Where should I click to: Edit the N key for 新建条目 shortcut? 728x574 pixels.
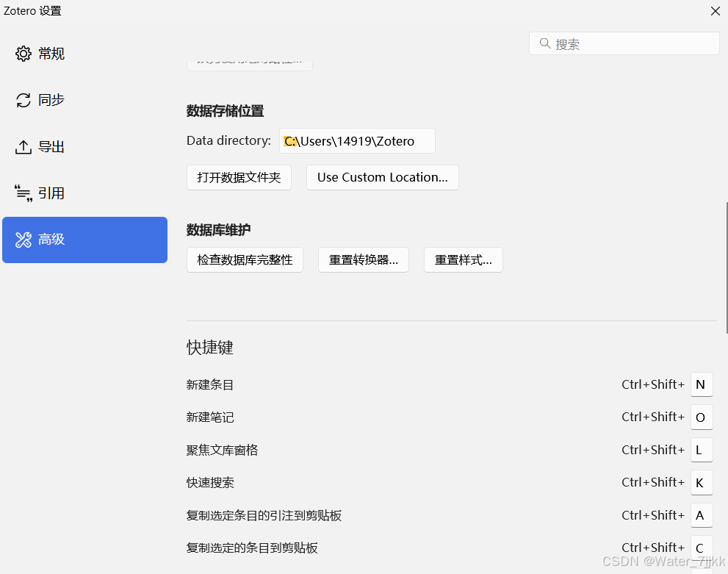click(x=702, y=384)
